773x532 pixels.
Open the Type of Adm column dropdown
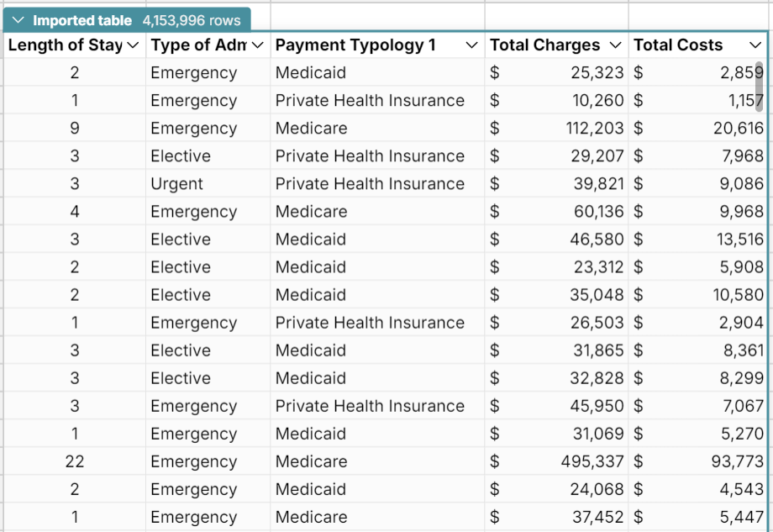258,45
